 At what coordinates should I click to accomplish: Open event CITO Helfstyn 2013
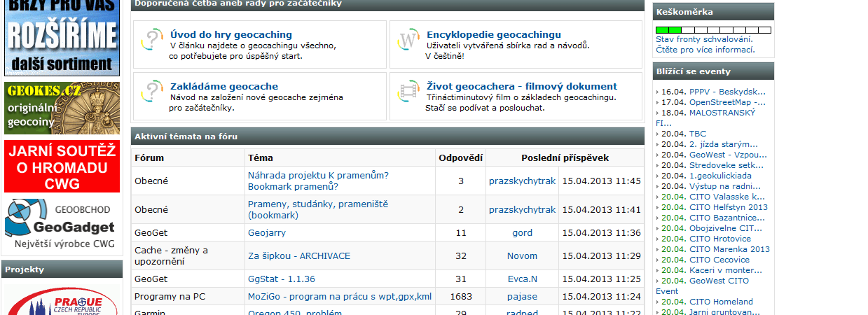[x=729, y=206]
